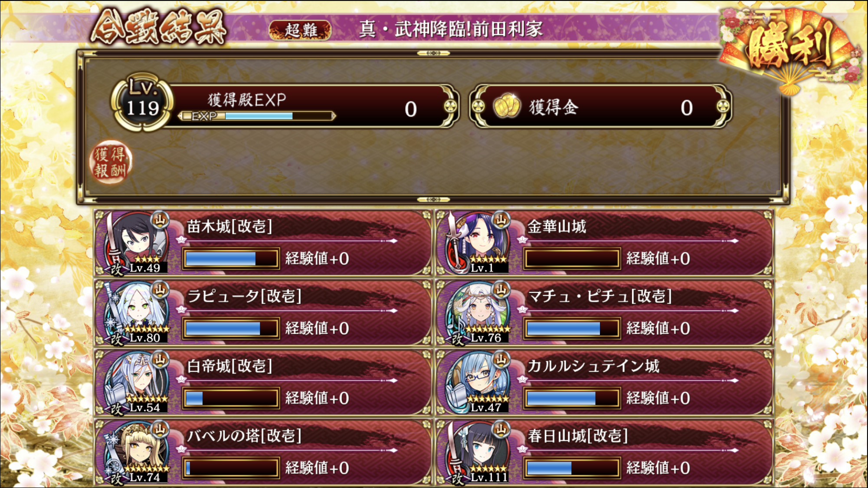Screen dimensions: 868x488
Task: Click the 獲得殿EXP progress bar
Action: pyautogui.click(x=257, y=116)
